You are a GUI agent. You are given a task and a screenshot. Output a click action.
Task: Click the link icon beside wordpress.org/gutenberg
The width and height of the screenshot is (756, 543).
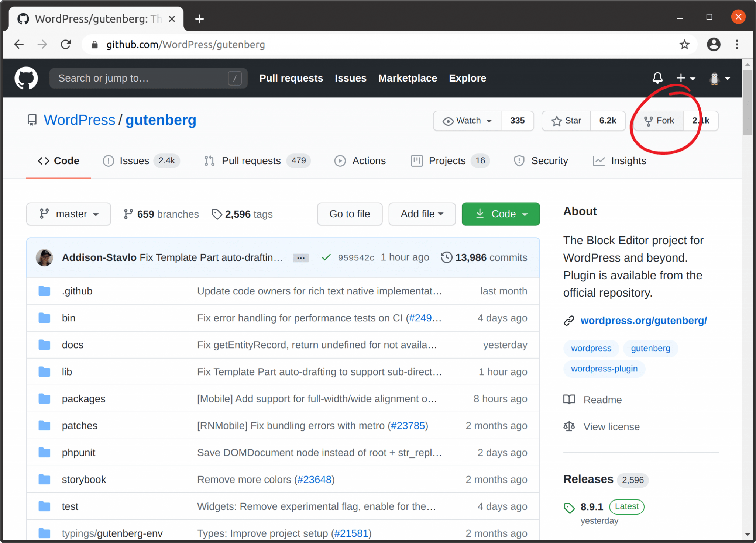[x=569, y=321]
